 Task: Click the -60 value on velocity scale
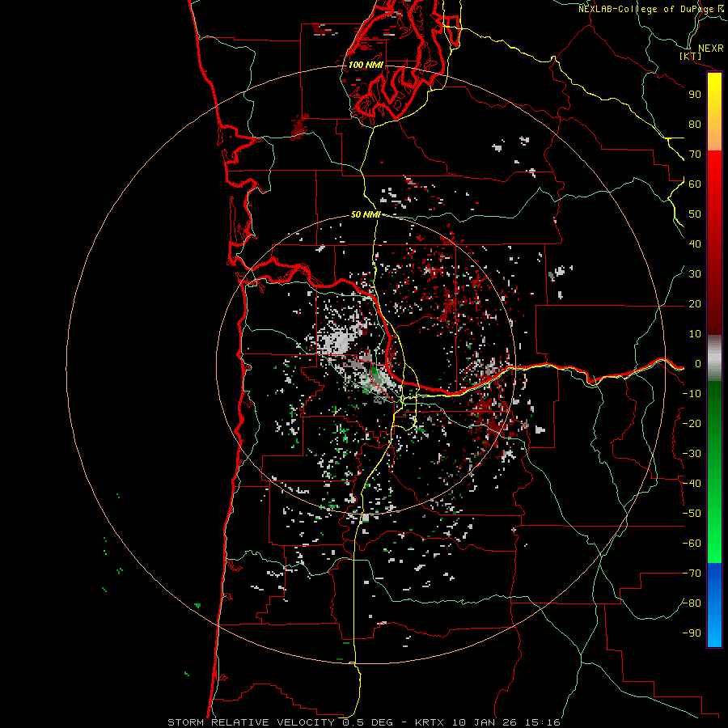[x=692, y=544]
